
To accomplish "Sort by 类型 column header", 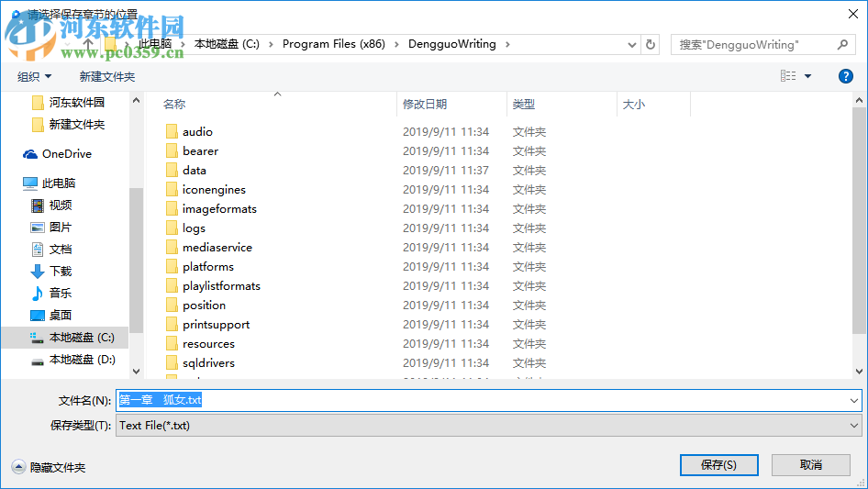I will pos(524,104).
